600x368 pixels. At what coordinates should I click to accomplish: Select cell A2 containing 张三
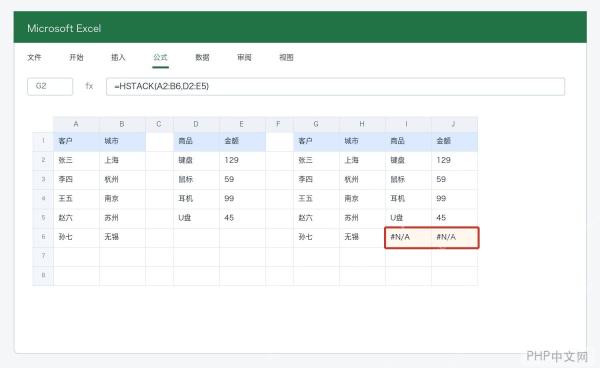click(x=76, y=160)
